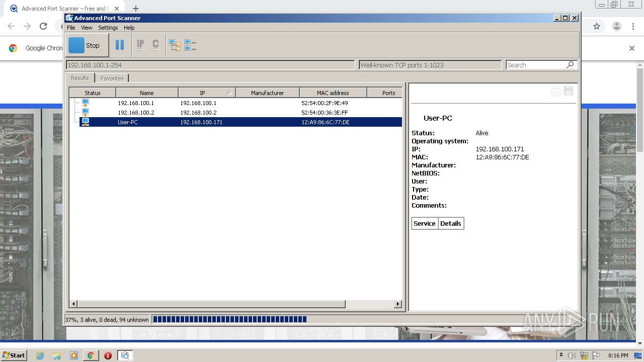Click the Details column header in details
This screenshot has height=362, width=644.
pyautogui.click(x=451, y=223)
